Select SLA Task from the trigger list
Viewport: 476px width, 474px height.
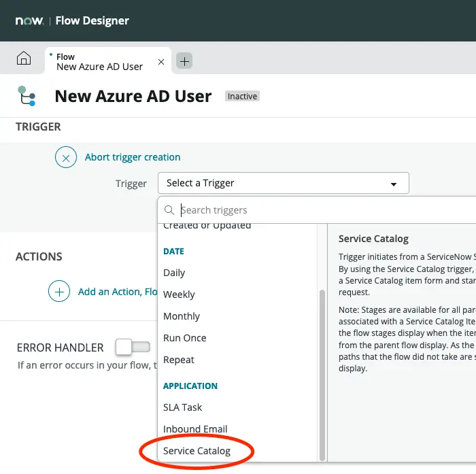[182, 407]
